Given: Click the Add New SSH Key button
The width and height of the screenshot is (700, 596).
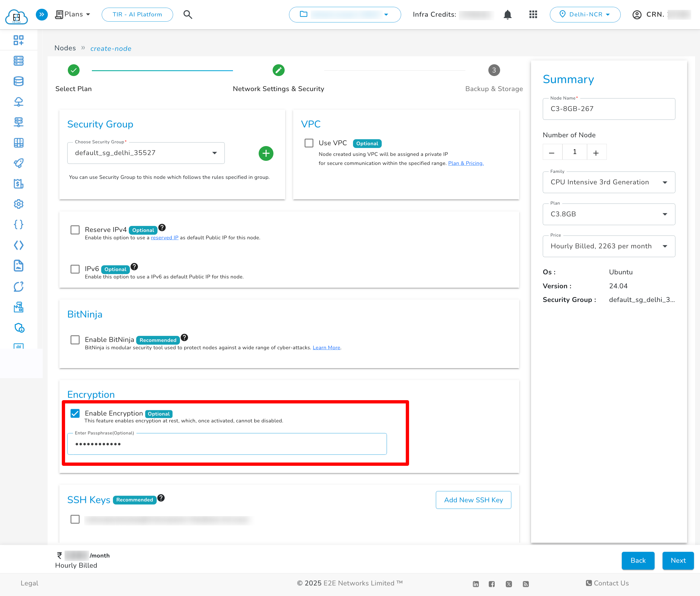Looking at the screenshot, I should (473, 500).
